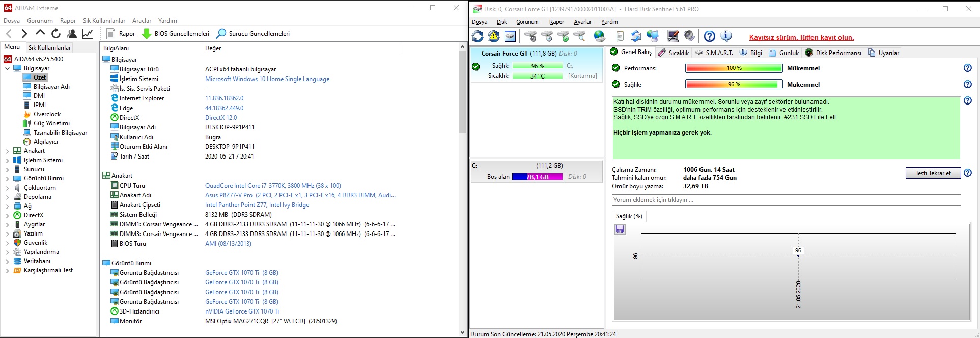Click the BIOS Güncellemeleri green arrow

[x=146, y=34]
